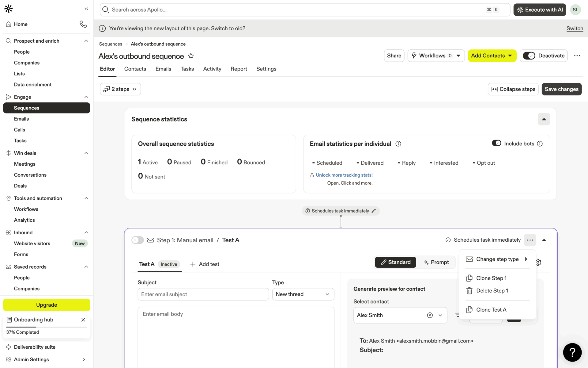This screenshot has width=588, height=368.
Task: Open the Workflows dropdown
Action: (436, 56)
